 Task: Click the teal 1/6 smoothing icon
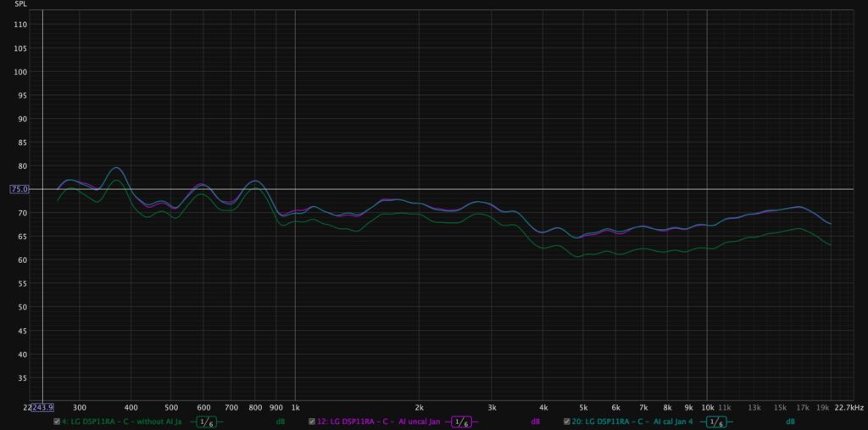coord(716,422)
